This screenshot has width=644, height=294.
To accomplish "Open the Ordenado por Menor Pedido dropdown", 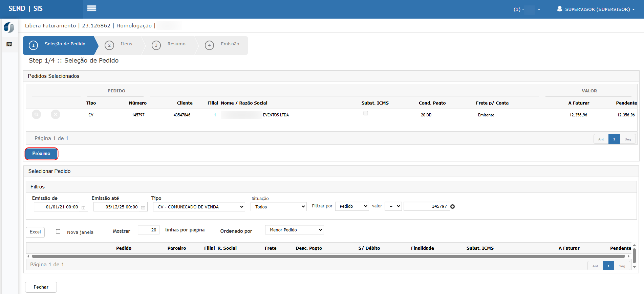I will (294, 230).
